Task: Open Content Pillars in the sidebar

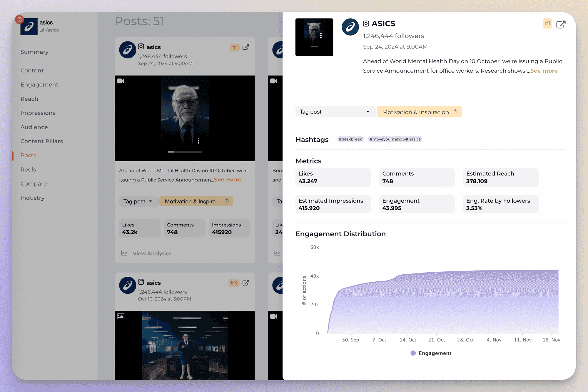Action: 42,141
